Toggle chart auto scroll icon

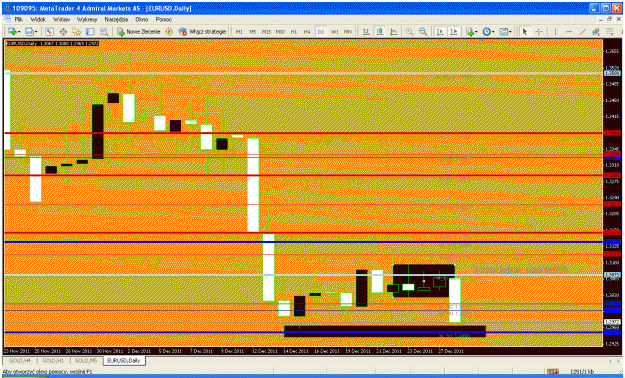coord(440,32)
